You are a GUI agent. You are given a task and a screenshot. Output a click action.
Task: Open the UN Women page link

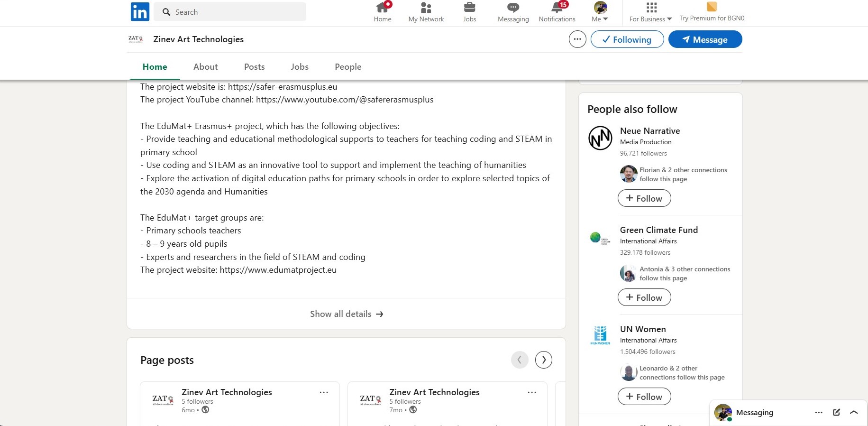643,329
